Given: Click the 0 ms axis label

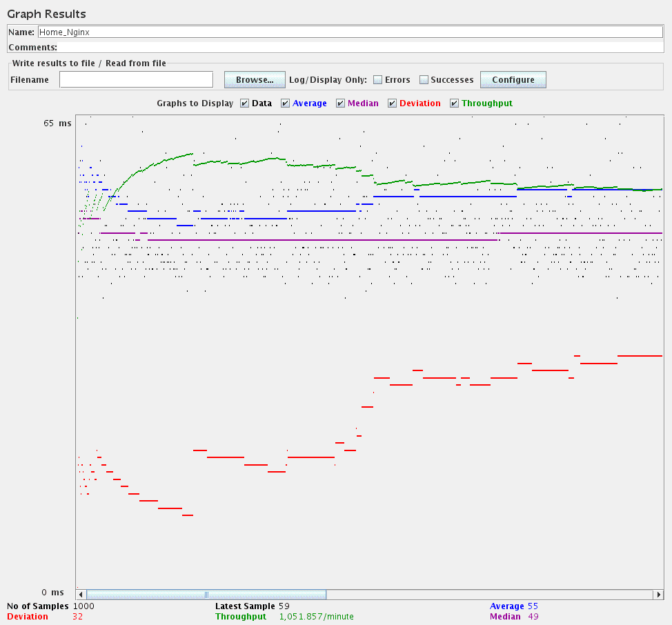Looking at the screenshot, I should (52, 593).
